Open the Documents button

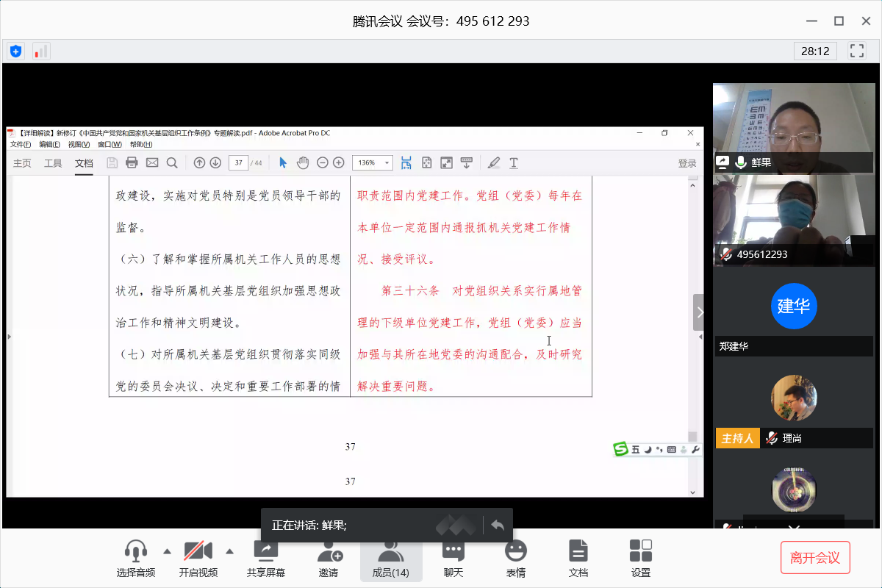coord(578,559)
